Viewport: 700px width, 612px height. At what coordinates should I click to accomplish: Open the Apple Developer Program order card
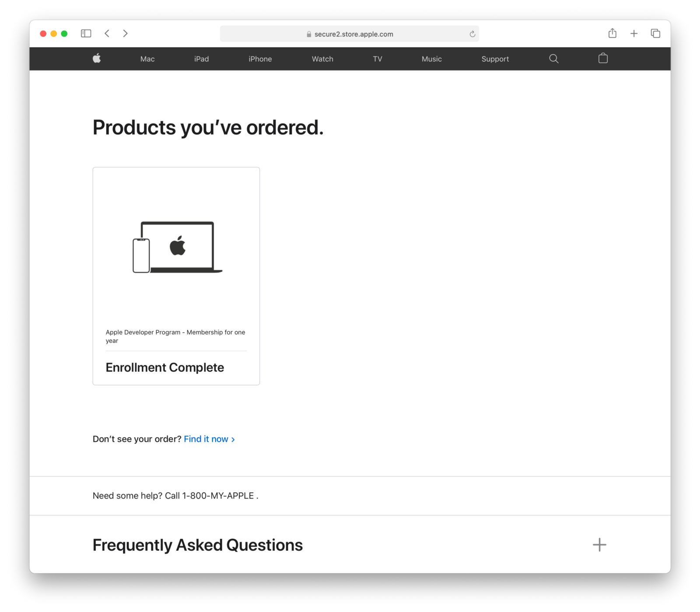[176, 275]
